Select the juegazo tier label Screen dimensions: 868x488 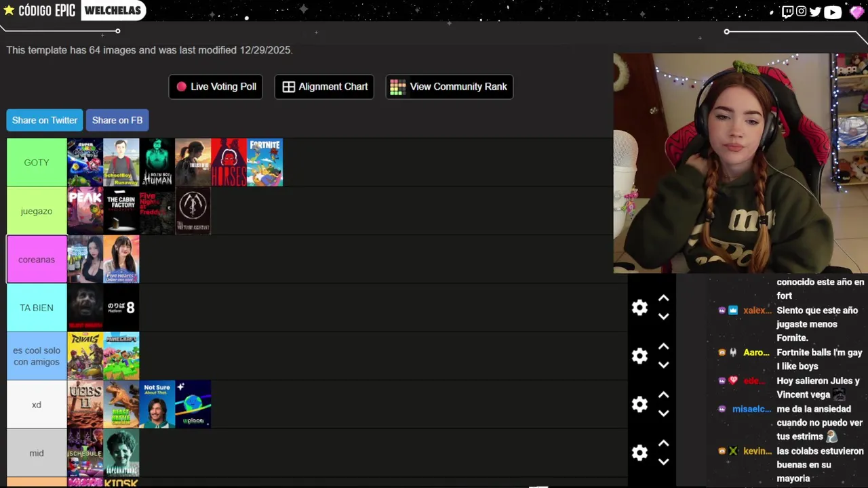(x=37, y=211)
